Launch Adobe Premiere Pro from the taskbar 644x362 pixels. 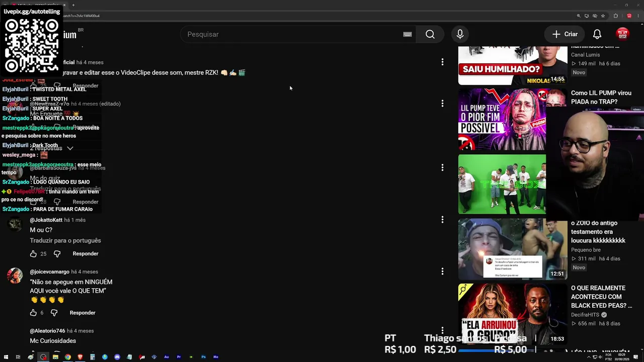(x=179, y=357)
